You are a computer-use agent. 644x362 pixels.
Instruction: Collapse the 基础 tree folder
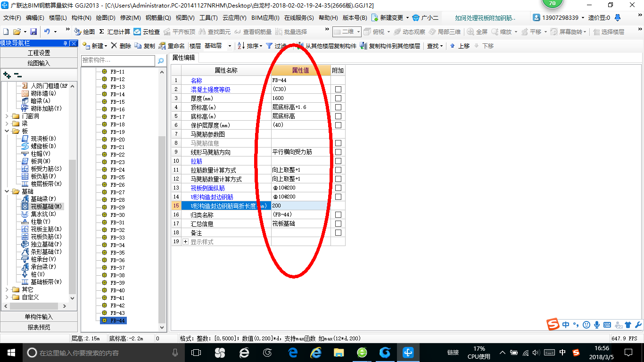[7, 191]
